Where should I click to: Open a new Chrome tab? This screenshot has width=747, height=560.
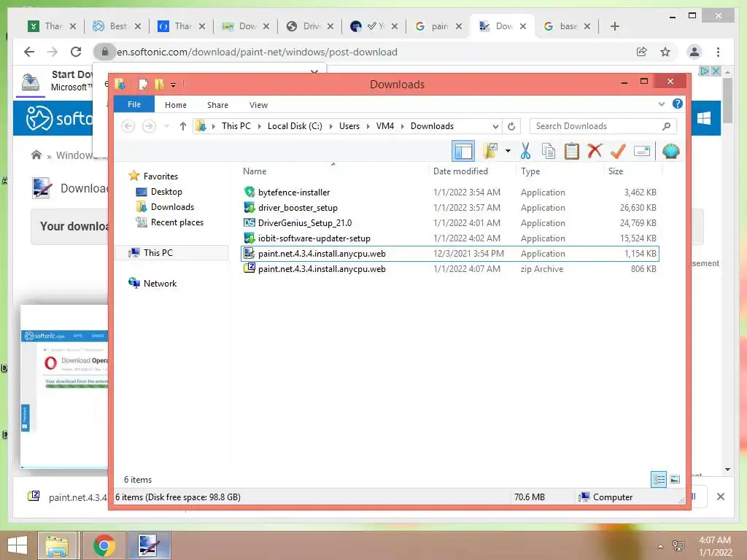[x=614, y=26]
